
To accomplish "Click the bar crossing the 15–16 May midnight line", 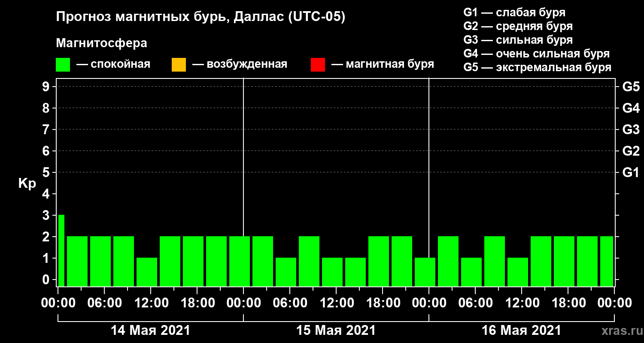I will pos(425,272).
